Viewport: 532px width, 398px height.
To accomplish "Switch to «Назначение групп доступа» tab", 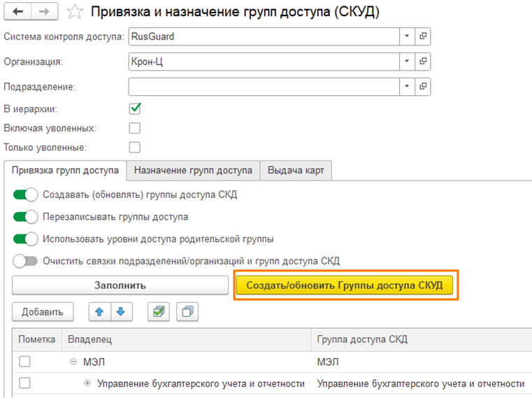I will [193, 171].
